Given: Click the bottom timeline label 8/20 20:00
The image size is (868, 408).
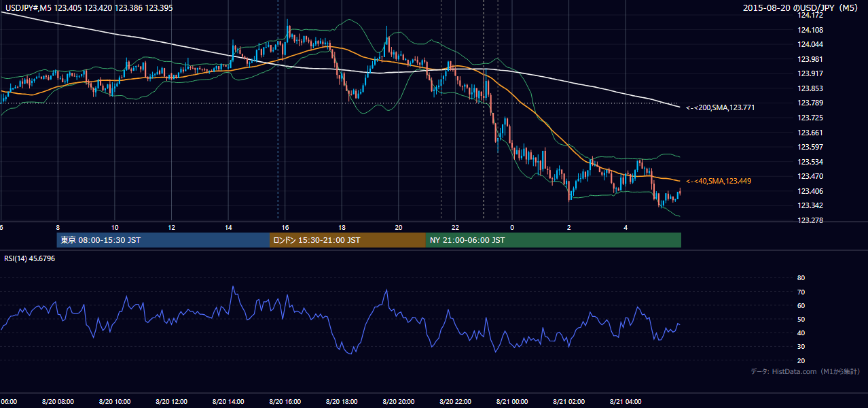Looking at the screenshot, I should [x=399, y=401].
